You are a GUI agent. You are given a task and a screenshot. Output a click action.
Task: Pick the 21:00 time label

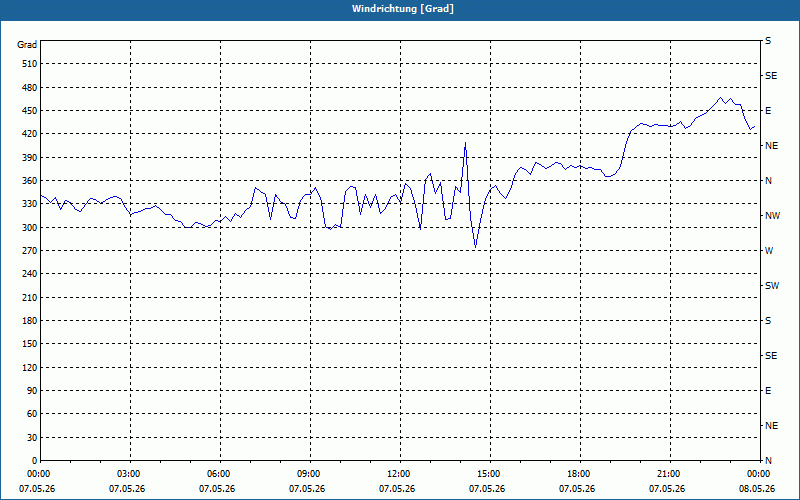(x=670, y=474)
